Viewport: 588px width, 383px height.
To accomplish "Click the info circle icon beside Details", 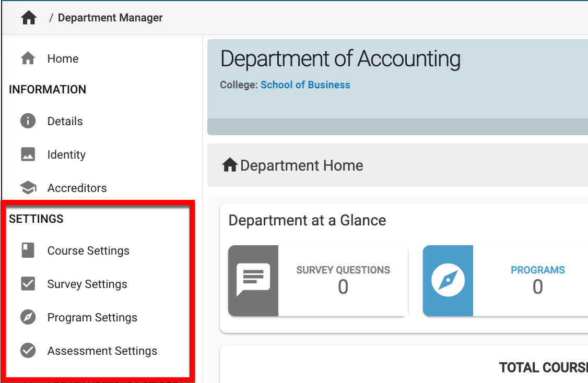I will (x=28, y=121).
